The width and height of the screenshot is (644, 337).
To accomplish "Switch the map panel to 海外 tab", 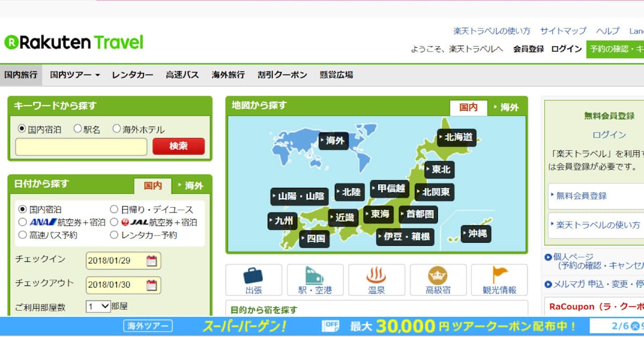I will [x=507, y=107].
